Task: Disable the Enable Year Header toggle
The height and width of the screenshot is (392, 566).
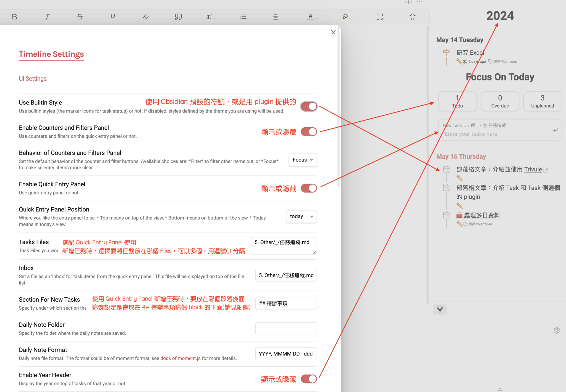Action: pos(309,379)
